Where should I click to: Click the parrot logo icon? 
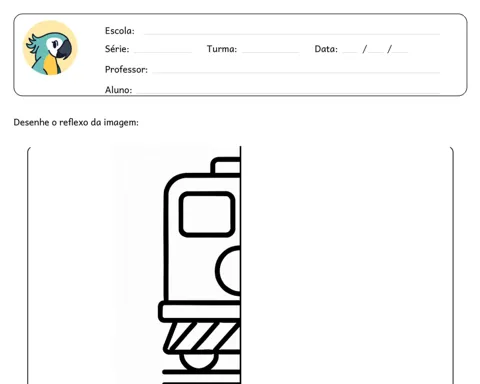click(50, 48)
